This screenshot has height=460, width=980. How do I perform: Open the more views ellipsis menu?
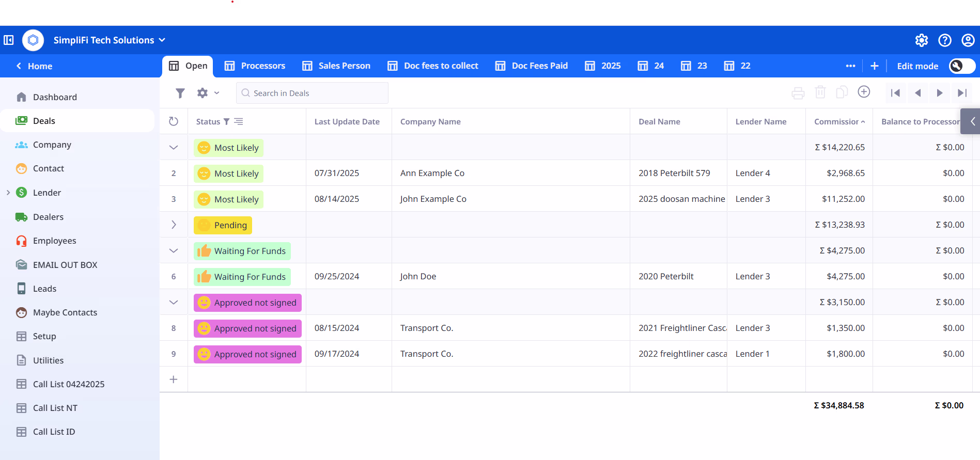[850, 66]
